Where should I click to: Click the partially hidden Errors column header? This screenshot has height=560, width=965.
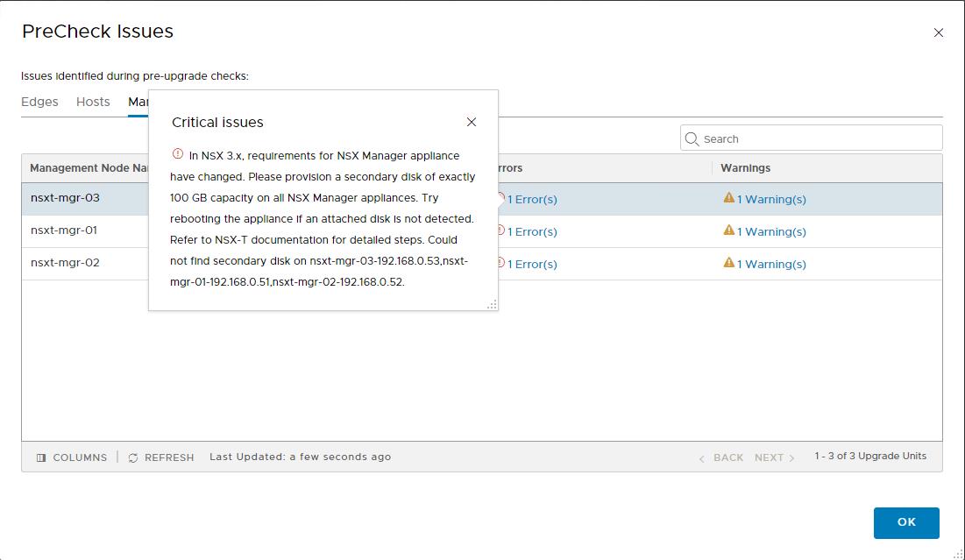point(510,168)
